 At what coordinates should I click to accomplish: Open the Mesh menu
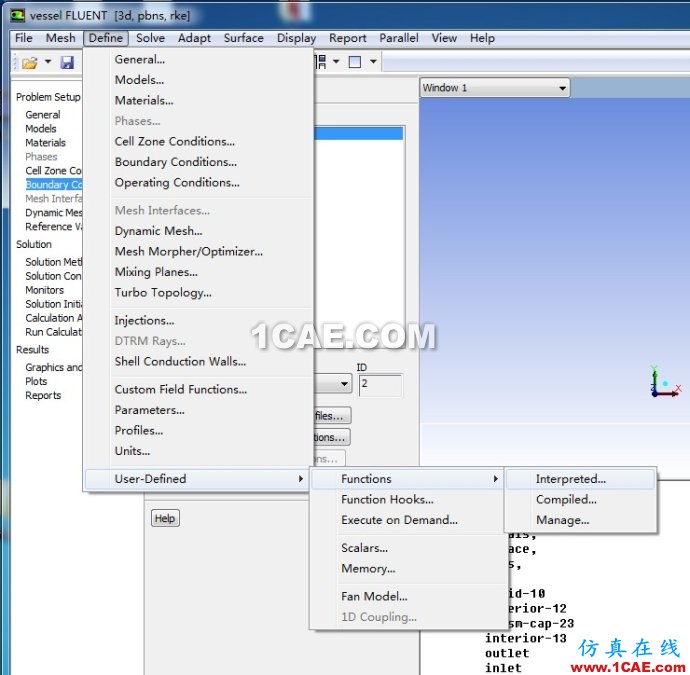click(x=60, y=38)
